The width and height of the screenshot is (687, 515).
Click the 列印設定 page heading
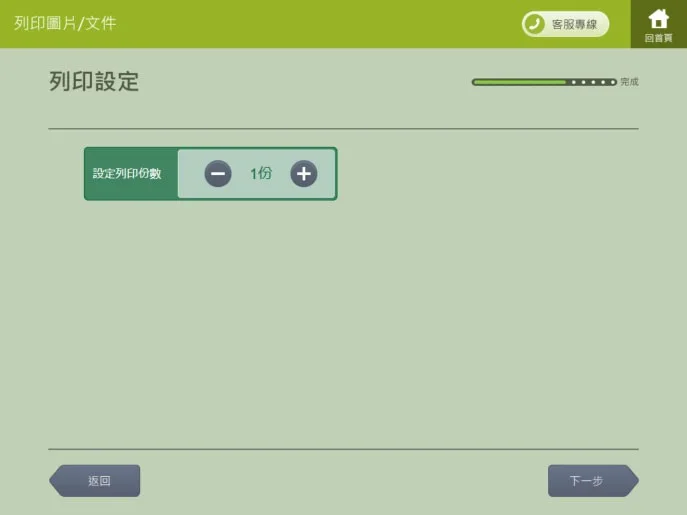point(94,82)
